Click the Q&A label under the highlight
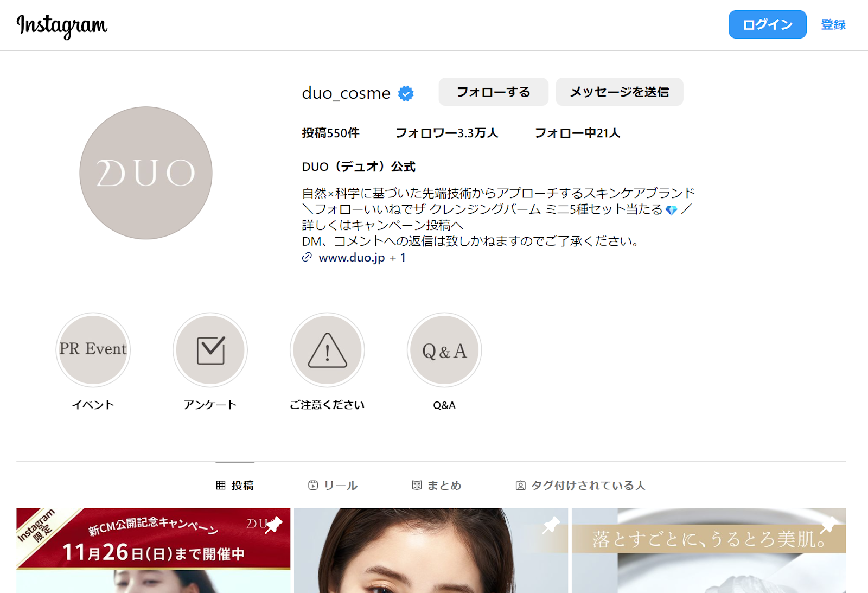Image resolution: width=868 pixels, height=593 pixels. coord(444,405)
